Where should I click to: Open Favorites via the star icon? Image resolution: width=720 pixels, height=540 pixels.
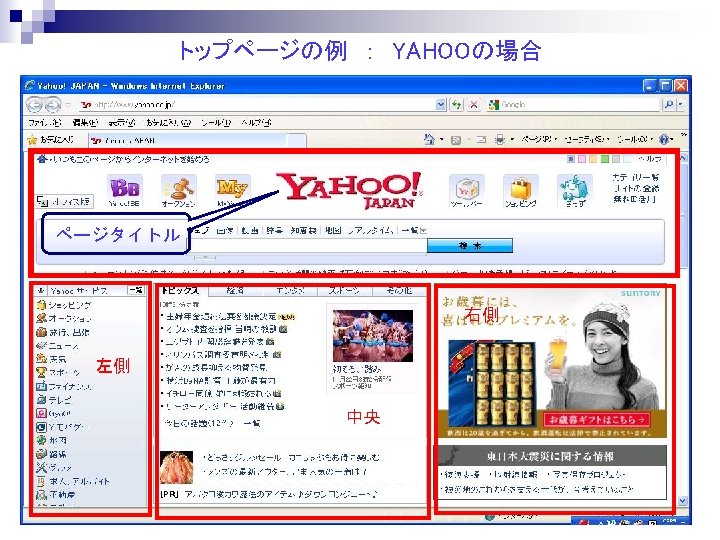coord(32,140)
